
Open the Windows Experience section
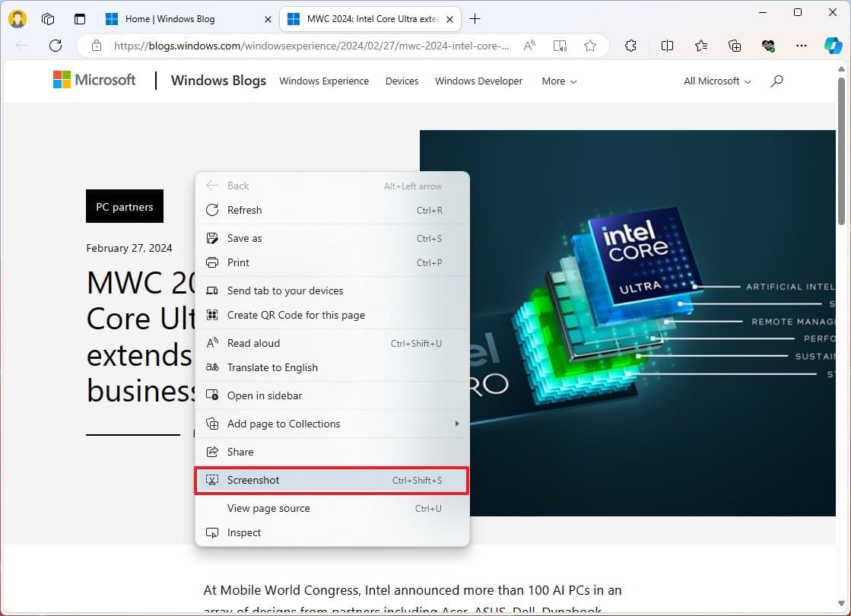pyautogui.click(x=324, y=81)
